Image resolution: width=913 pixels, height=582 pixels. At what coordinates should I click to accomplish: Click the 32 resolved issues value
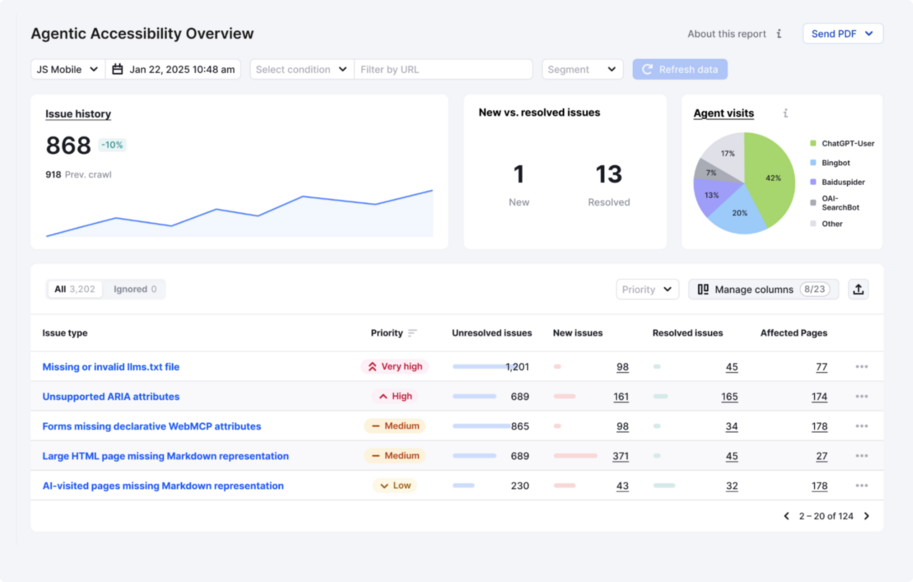click(732, 486)
